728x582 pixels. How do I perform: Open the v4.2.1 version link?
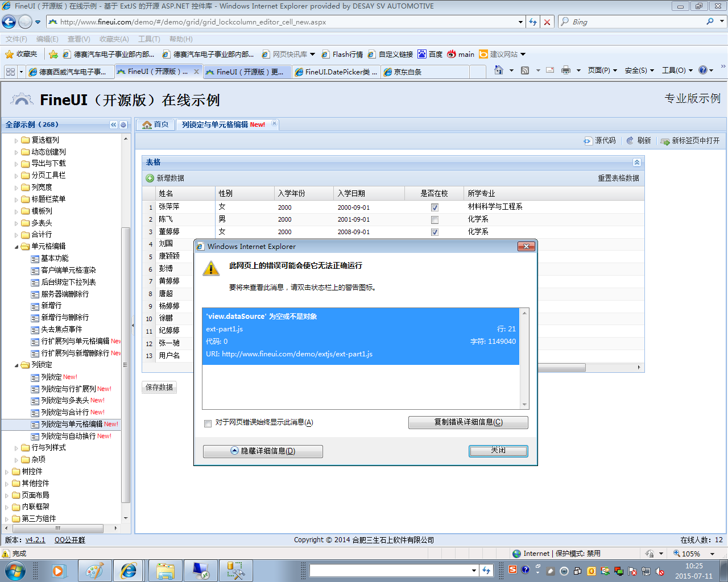point(35,540)
